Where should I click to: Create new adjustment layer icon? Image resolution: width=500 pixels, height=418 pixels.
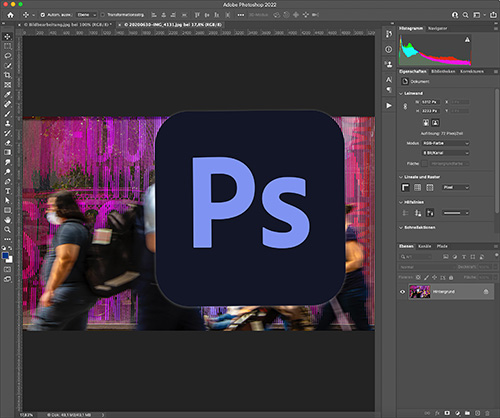pyautogui.click(x=457, y=413)
